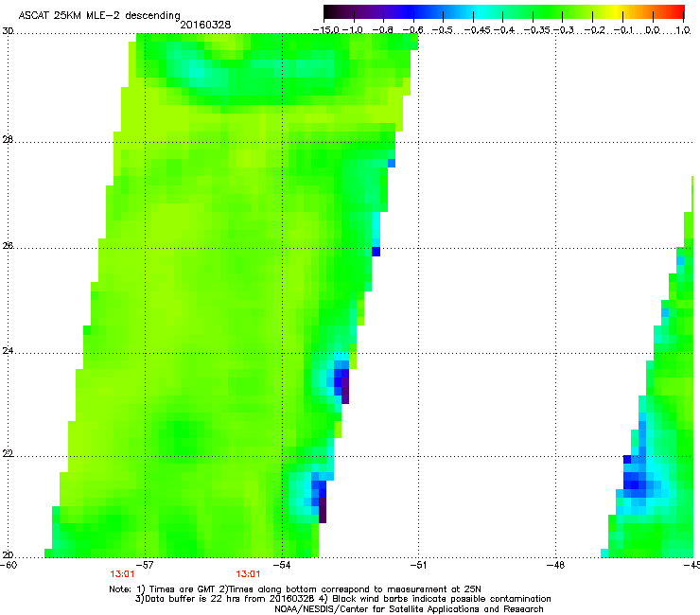
Task: Click the "-0.6" color scale label
Action: tap(413, 30)
